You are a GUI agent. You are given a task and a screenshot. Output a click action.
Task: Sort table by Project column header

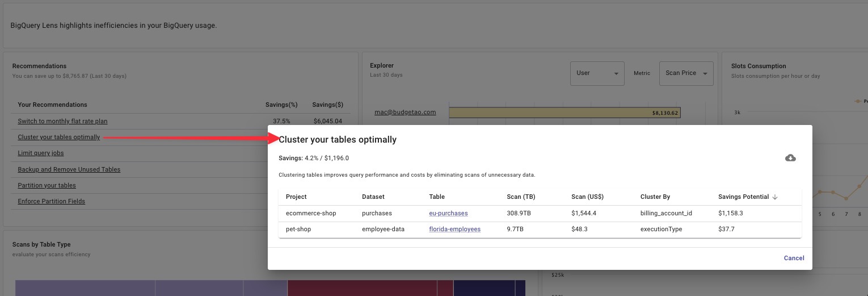[296, 197]
